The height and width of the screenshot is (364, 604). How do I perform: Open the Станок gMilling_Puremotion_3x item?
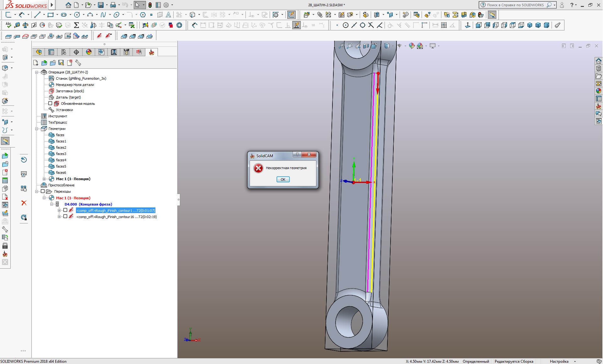click(x=81, y=78)
